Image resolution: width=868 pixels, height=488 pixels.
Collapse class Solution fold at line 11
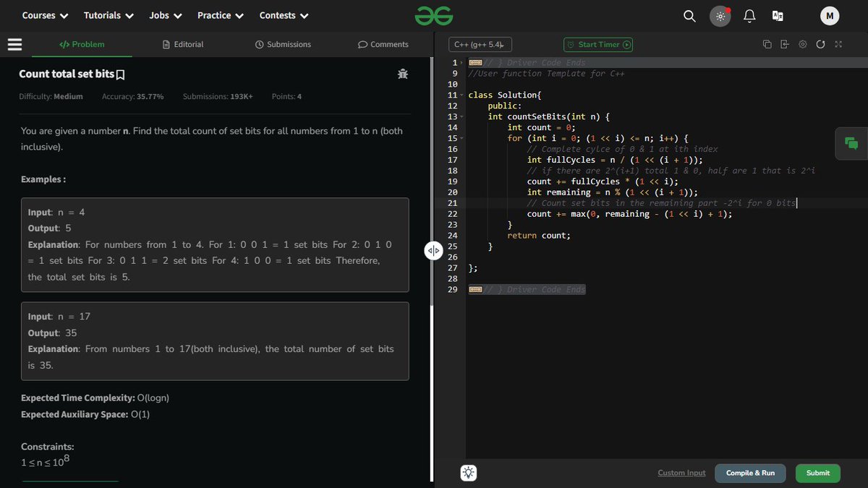(x=462, y=95)
